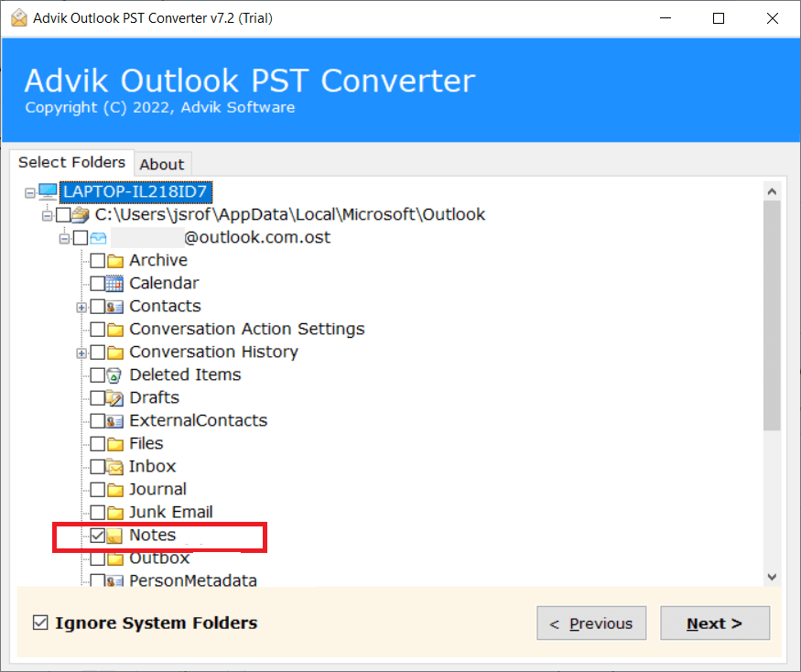
Task: Click the Notes sticky note icon
Action: click(115, 536)
